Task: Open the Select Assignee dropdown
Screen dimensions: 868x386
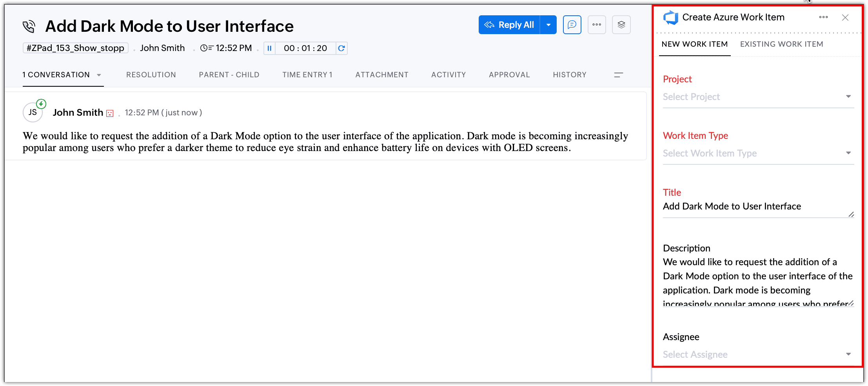Action: click(x=758, y=355)
